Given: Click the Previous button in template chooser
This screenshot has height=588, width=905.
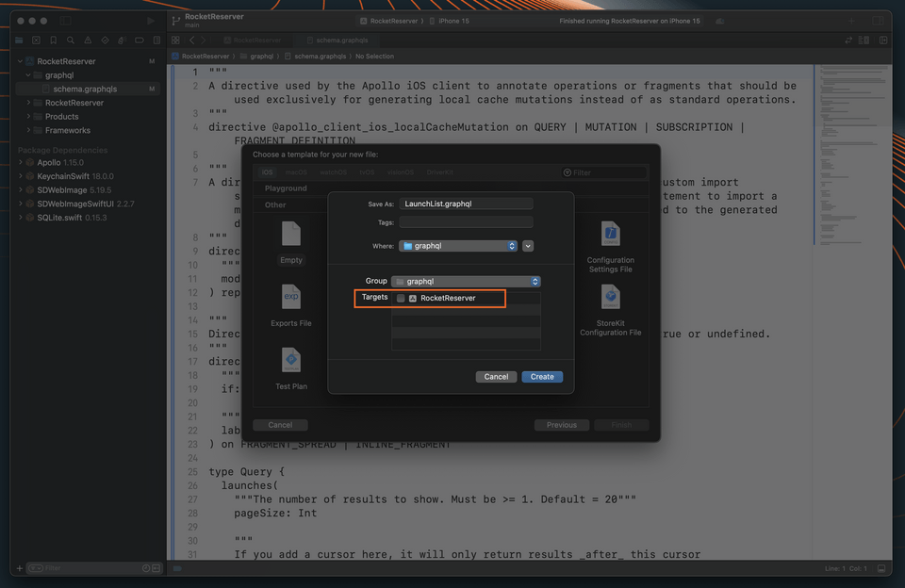Looking at the screenshot, I should coord(562,425).
